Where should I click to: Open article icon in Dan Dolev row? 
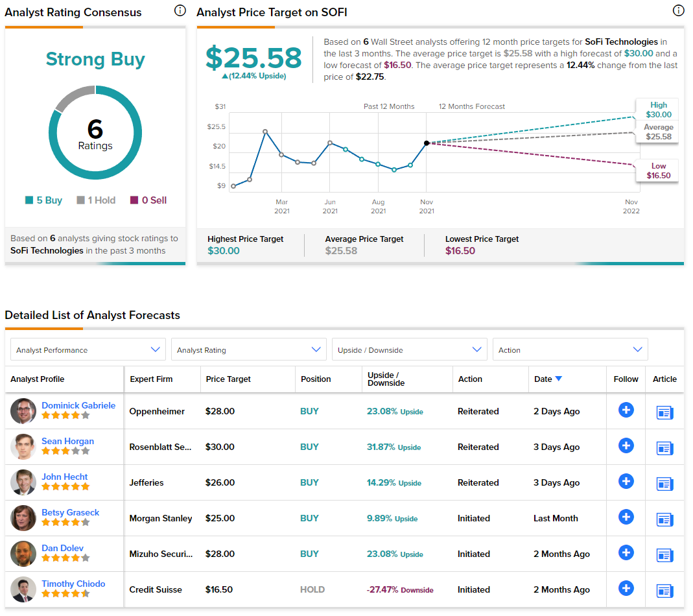click(664, 556)
